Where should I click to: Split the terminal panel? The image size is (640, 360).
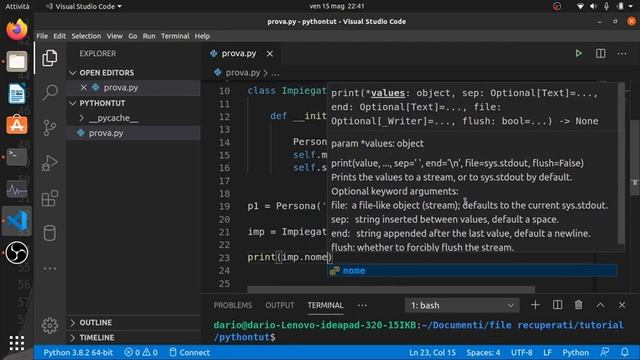[x=557, y=305]
